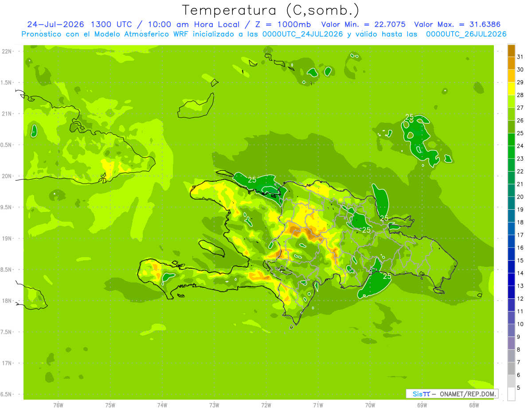Viewport: 532px width, 411px height.
Task: Click the title "Temperatura (C,somb.)"
Action: (x=271, y=10)
